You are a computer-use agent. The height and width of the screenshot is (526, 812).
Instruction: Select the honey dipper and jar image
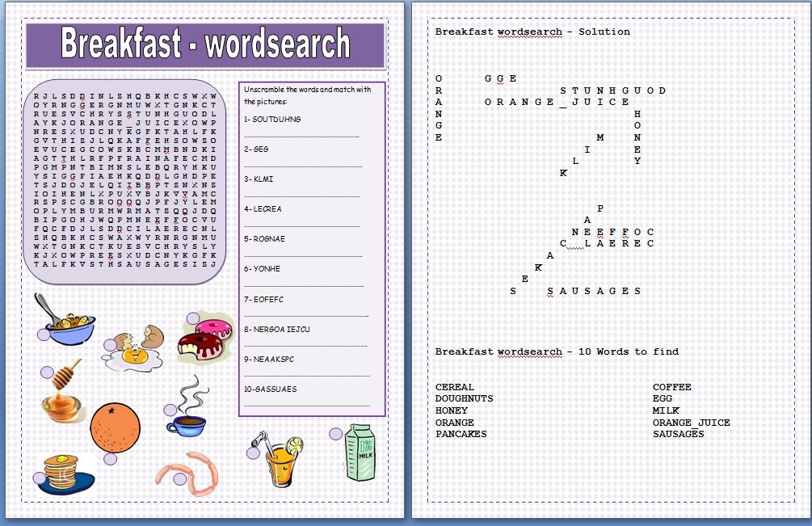[x=63, y=391]
